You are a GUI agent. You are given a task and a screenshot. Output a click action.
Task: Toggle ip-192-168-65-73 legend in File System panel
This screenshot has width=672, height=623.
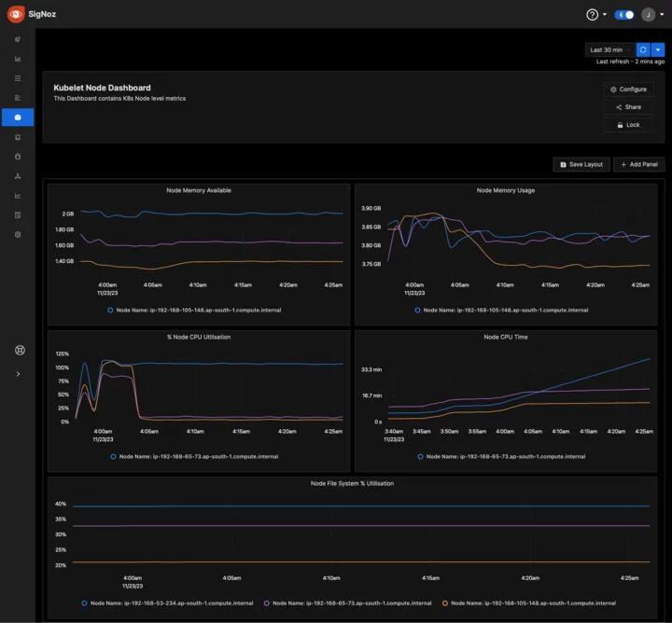(x=347, y=602)
